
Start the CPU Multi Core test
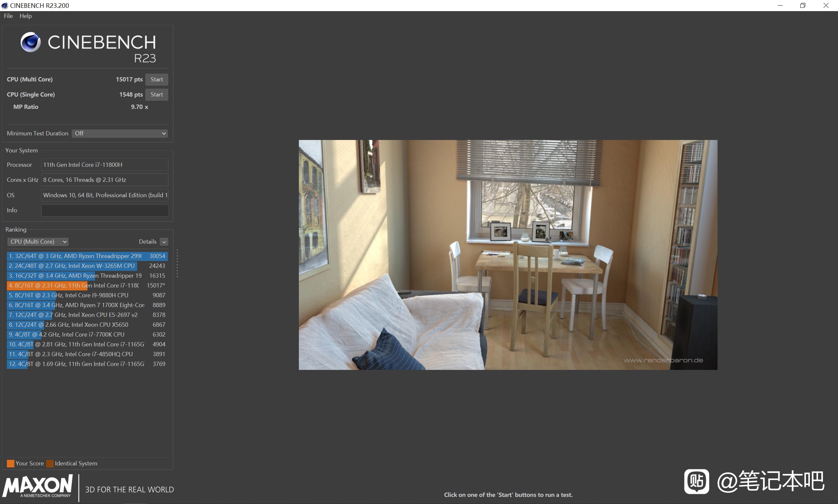[x=157, y=79]
